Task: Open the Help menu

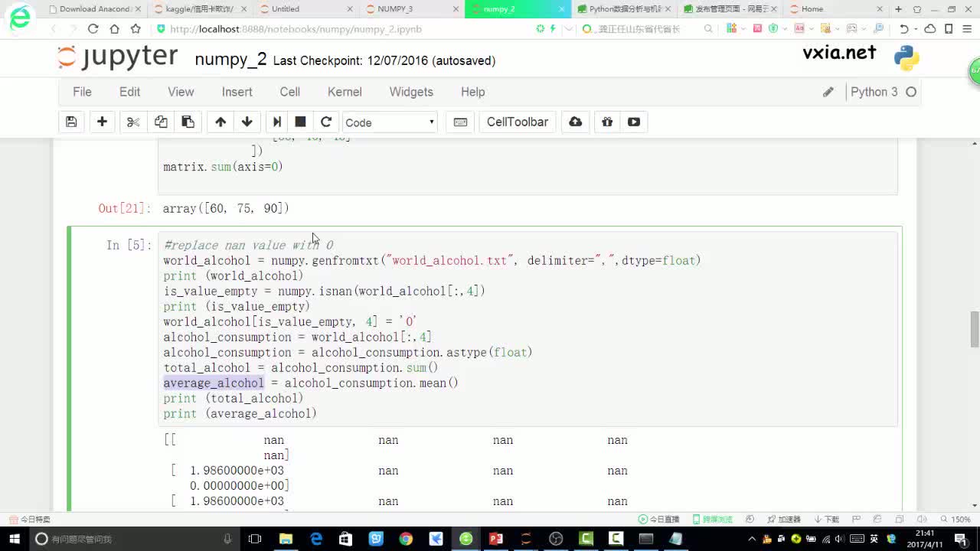Action: point(472,92)
